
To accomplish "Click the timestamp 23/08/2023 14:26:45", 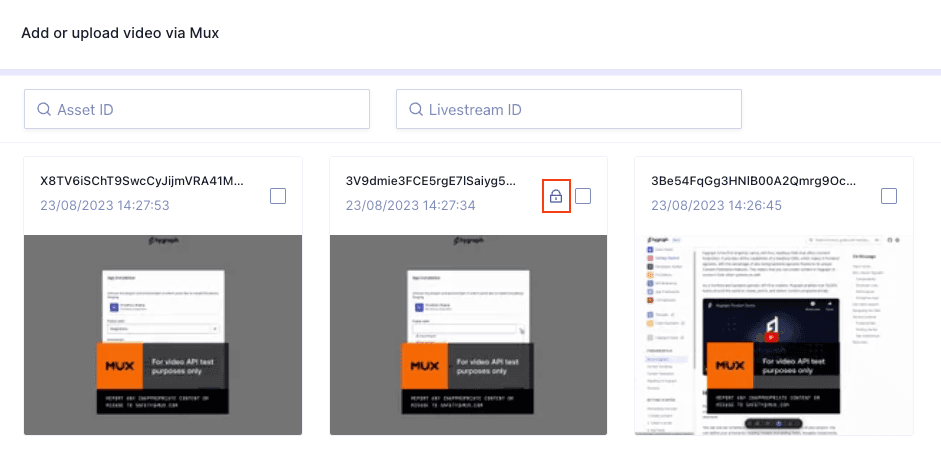I will pyautogui.click(x=716, y=205).
